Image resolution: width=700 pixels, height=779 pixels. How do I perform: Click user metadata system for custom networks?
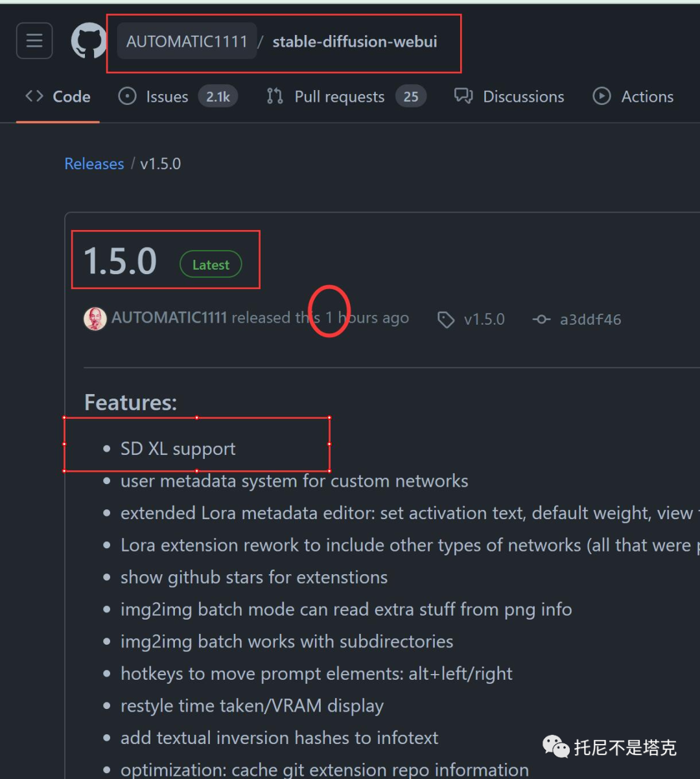click(x=294, y=481)
